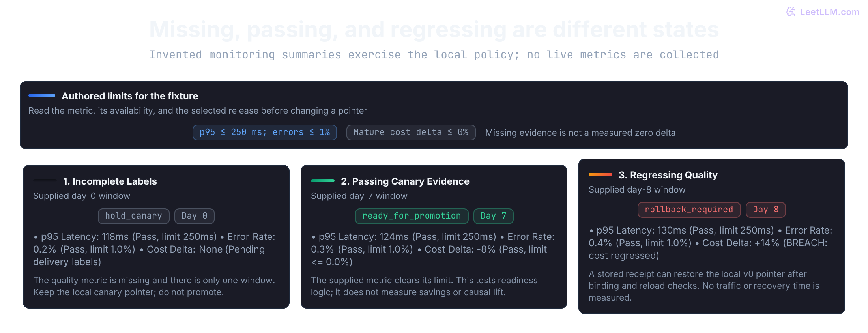
Task: Click the LeetLLM brain logo icon
Action: tap(791, 12)
